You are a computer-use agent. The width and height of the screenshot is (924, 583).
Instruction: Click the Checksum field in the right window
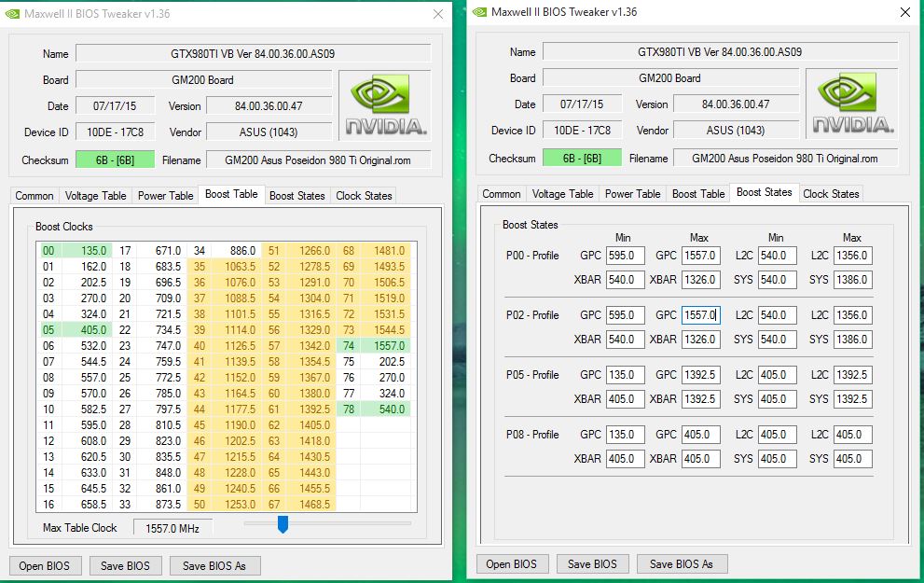coord(582,158)
